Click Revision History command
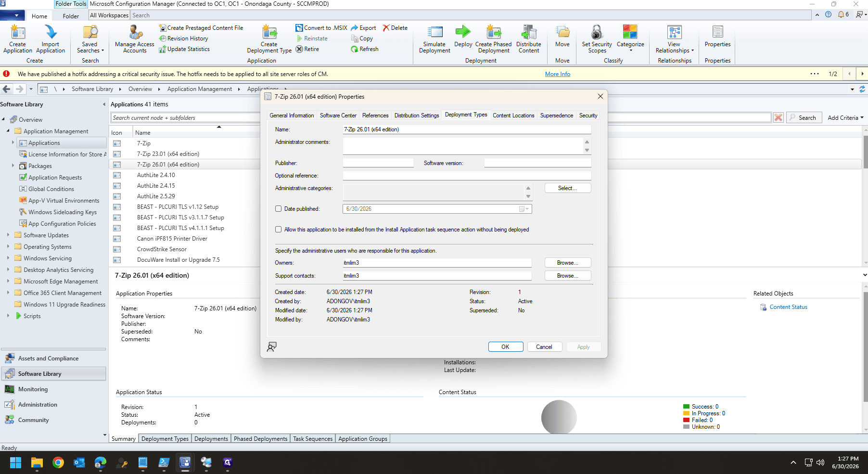868x474 pixels. click(x=183, y=38)
